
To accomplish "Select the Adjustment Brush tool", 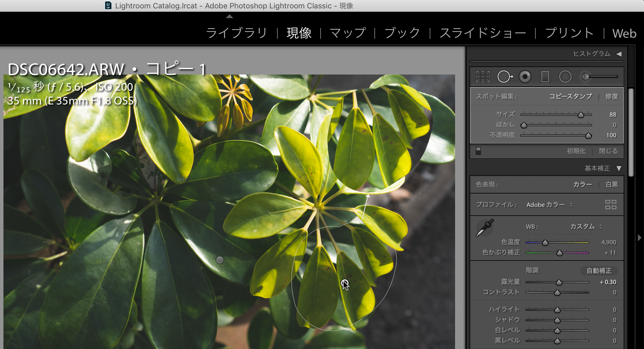I will pos(600,77).
